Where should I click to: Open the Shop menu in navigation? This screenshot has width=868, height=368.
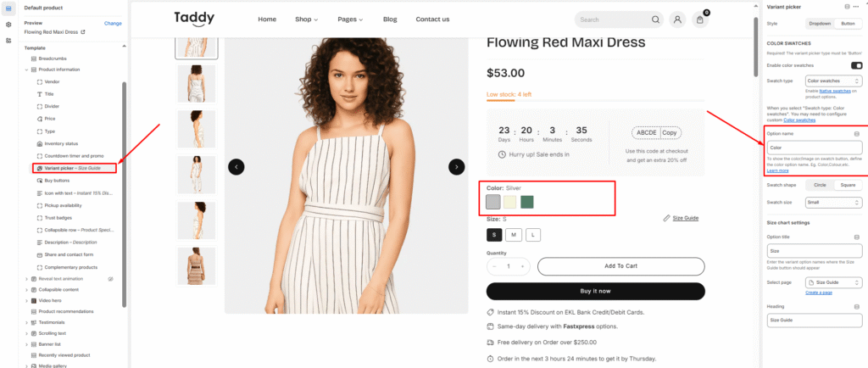pos(306,20)
